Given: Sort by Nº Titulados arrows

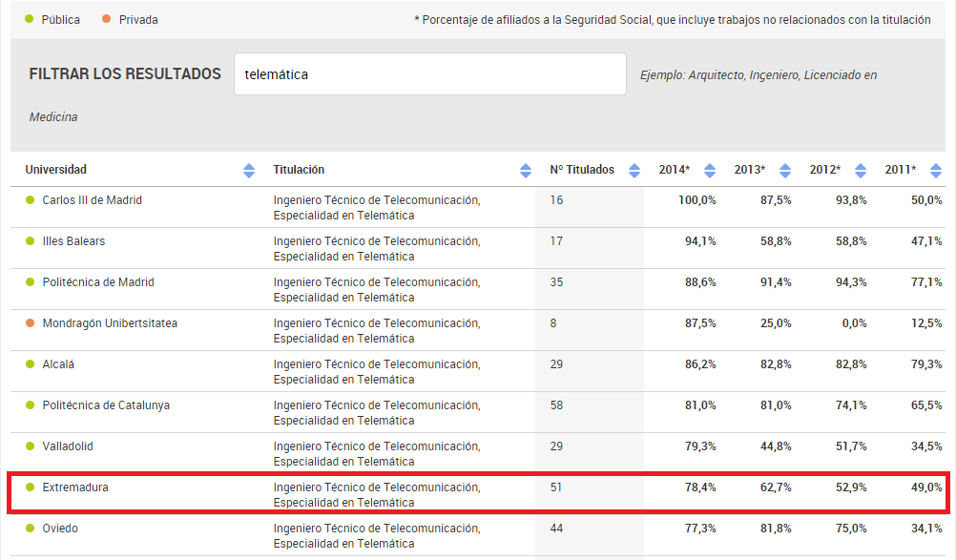Looking at the screenshot, I should pos(634,171).
